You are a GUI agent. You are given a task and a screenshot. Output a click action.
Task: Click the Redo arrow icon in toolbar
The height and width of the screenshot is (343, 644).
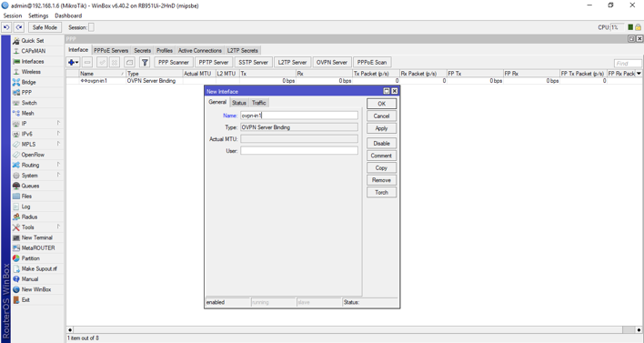click(19, 27)
